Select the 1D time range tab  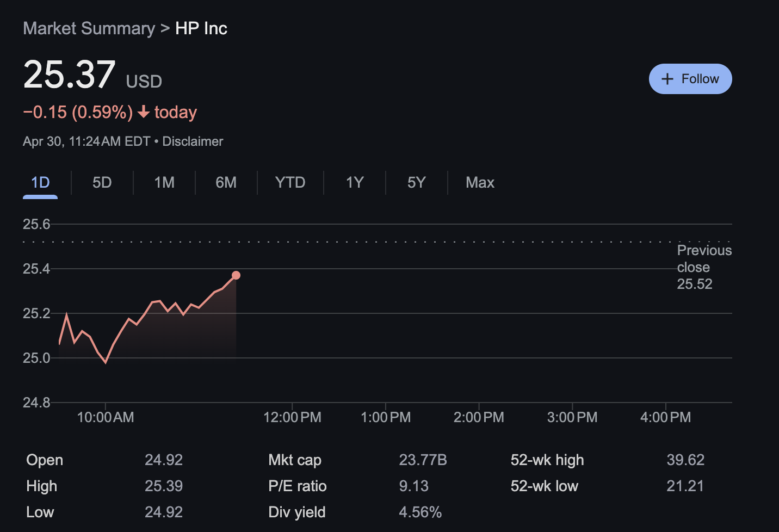point(40,182)
